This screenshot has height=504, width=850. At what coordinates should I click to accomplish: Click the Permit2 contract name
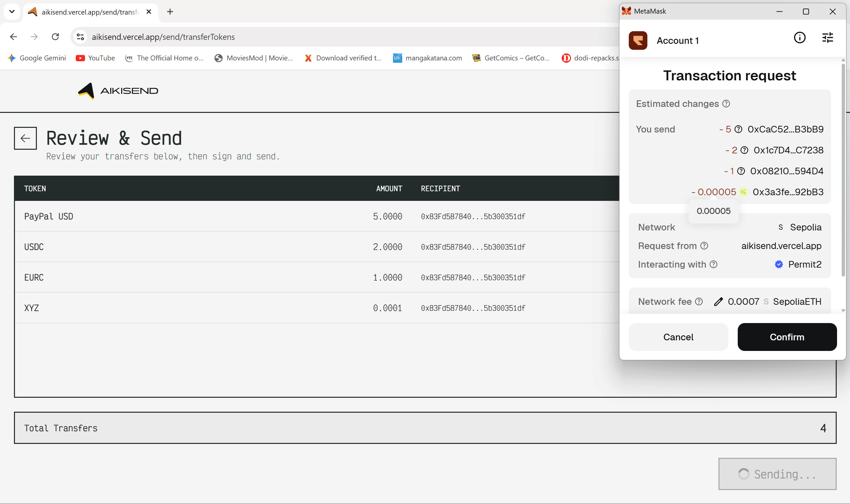(805, 264)
